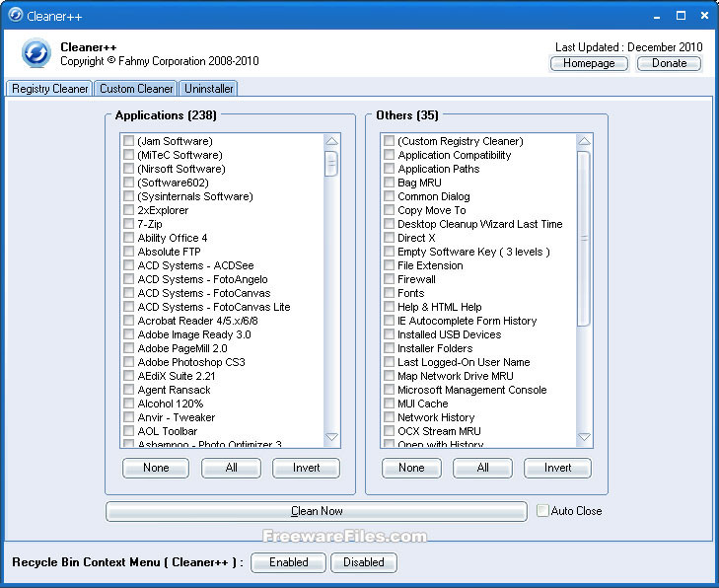Select Microsoft Management Console entry
The width and height of the screenshot is (719, 588).
[471, 390]
